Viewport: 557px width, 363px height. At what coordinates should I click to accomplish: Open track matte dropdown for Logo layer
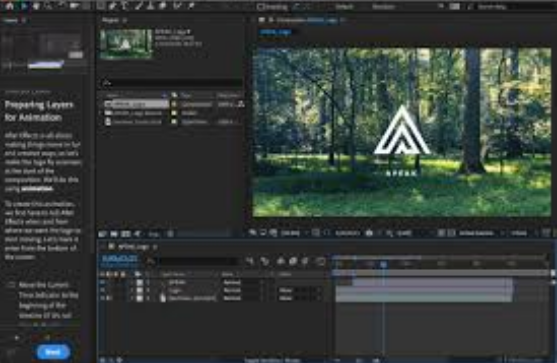(300, 290)
